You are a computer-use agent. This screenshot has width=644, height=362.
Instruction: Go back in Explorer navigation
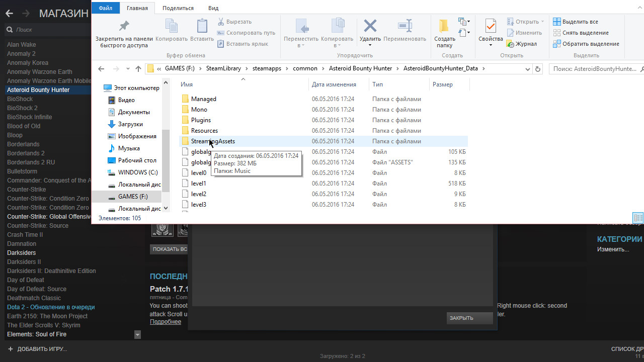click(101, 69)
